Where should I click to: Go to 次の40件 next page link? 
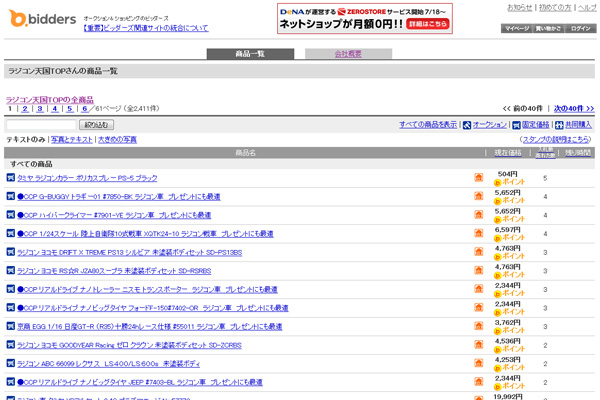coord(574,108)
